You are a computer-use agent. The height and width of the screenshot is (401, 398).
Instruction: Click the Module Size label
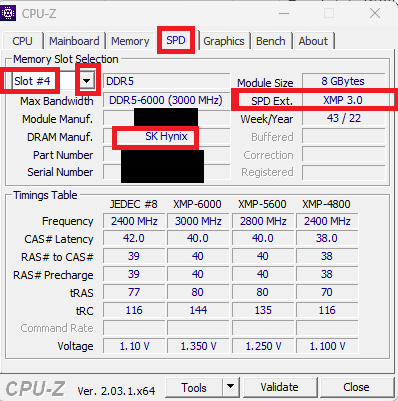click(x=265, y=83)
